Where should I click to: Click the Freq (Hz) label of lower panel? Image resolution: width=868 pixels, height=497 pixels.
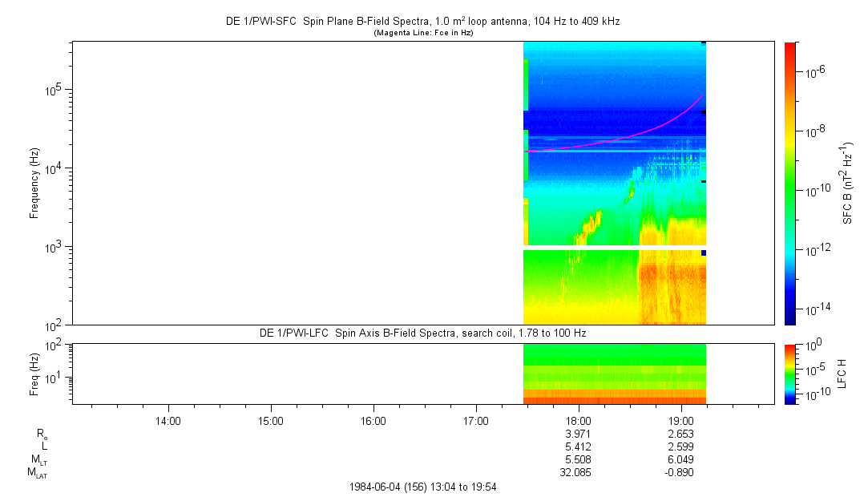coord(34,374)
